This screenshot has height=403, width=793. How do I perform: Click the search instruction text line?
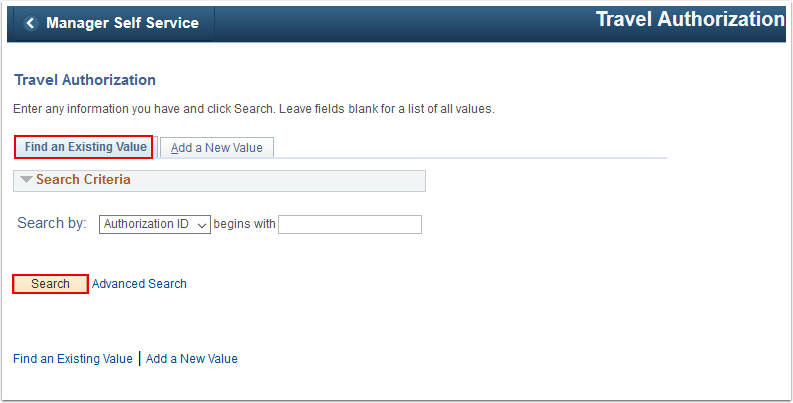tap(254, 109)
